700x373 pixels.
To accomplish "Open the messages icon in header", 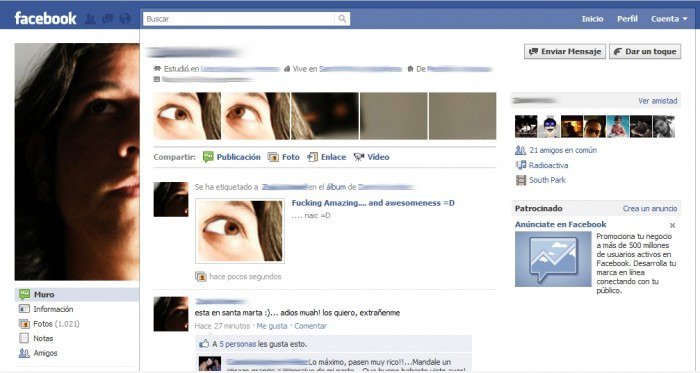I will 108,19.
